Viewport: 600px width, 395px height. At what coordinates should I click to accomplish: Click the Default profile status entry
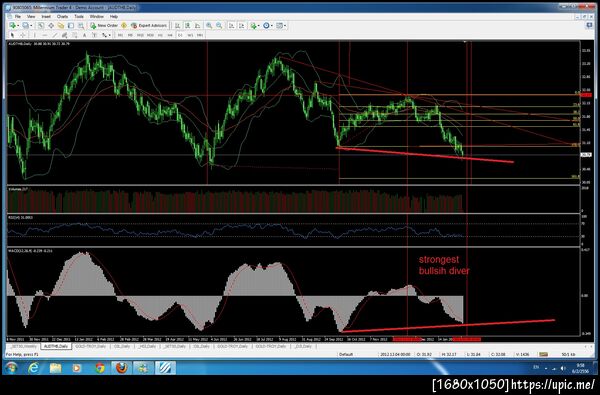(346, 354)
